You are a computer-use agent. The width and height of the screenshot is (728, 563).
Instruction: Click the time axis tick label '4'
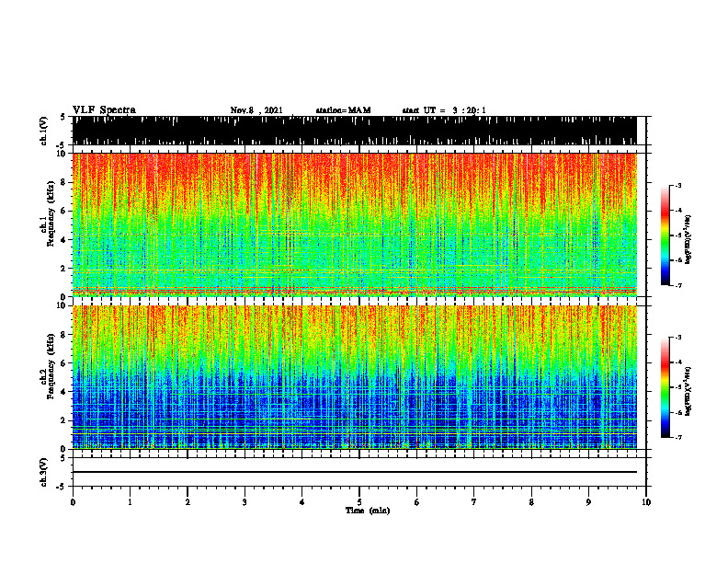[x=302, y=502]
